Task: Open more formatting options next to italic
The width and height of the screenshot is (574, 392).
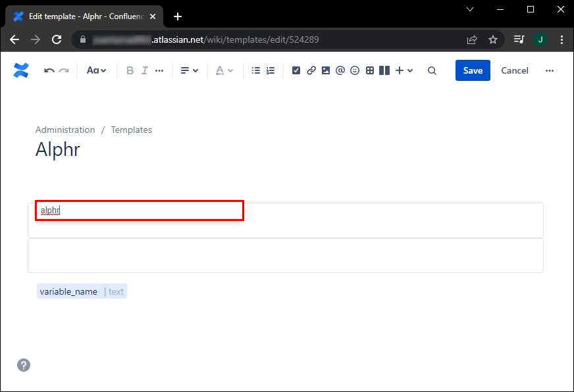Action: (159, 70)
